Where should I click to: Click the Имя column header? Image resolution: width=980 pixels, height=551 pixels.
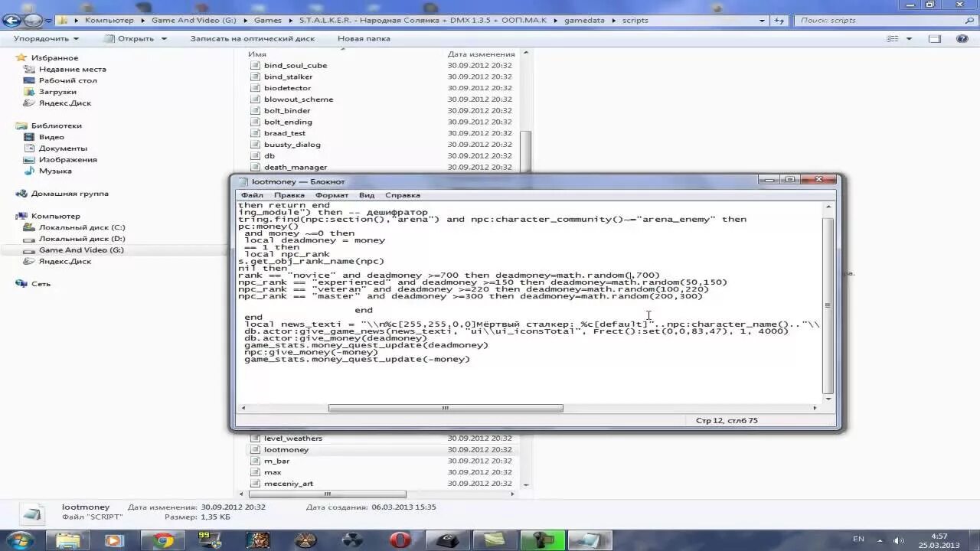(x=257, y=54)
